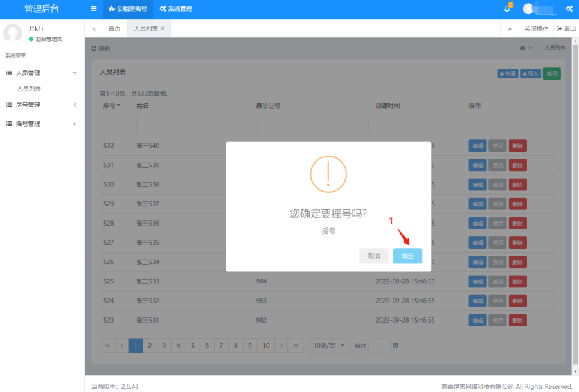The width and height of the screenshot is (579, 392).
Task: Close the 人员列表 tab with X
Action: 163,29
